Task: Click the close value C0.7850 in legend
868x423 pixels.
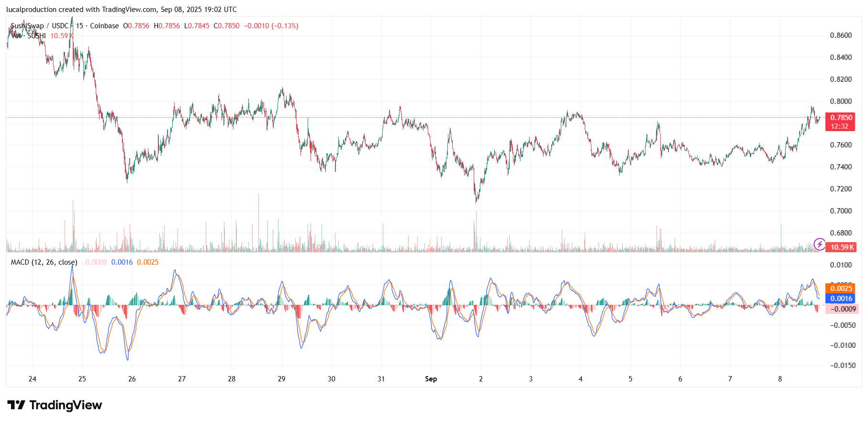Action: (227, 26)
